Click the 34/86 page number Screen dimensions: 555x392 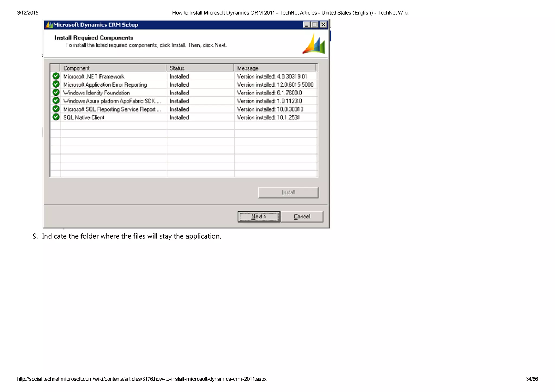532,379
